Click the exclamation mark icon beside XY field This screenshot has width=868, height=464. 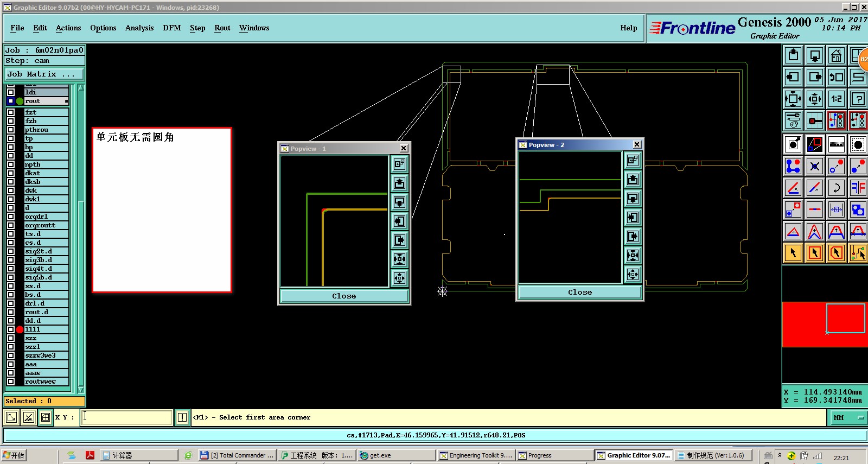[182, 417]
